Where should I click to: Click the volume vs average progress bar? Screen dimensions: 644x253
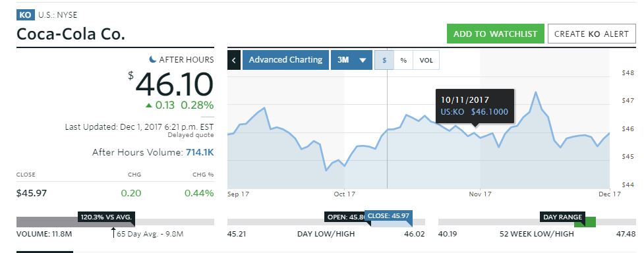coord(115,222)
